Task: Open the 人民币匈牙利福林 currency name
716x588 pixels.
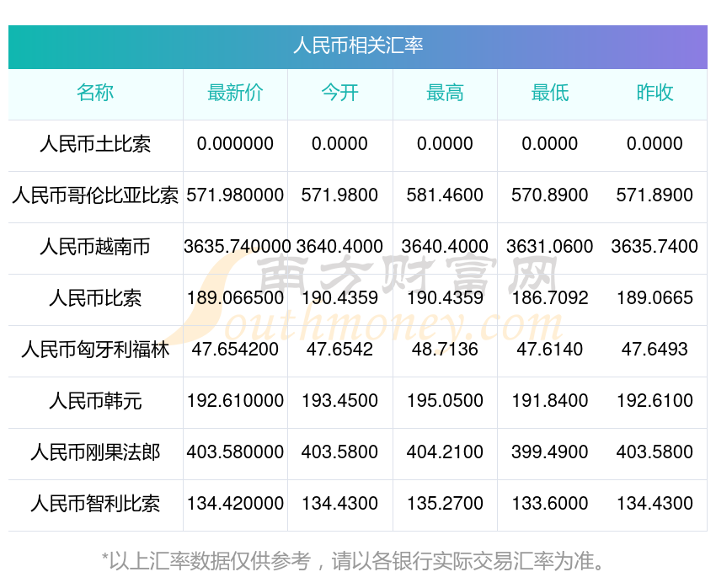Action: 95,350
